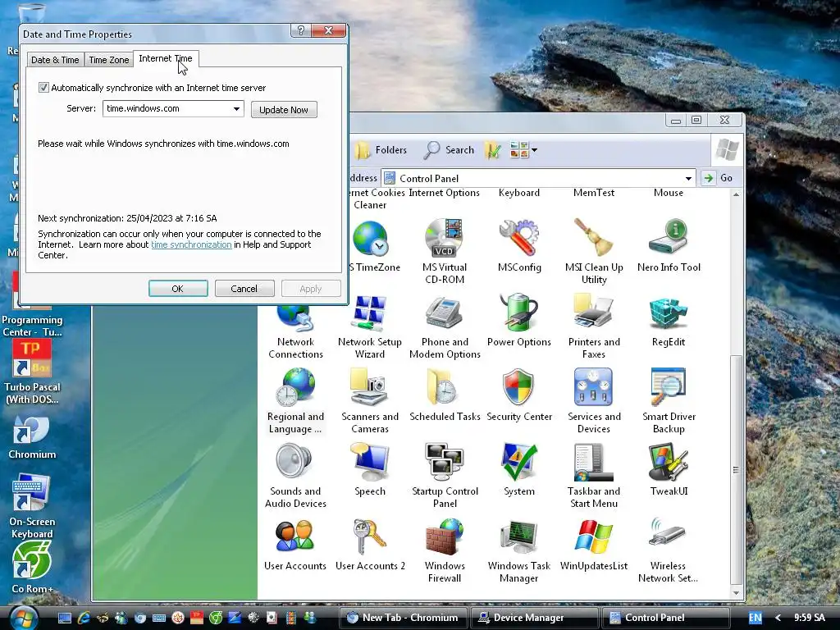This screenshot has height=630, width=840.
Task: Switch to Device Manager taskbar button
Action: coord(534,618)
